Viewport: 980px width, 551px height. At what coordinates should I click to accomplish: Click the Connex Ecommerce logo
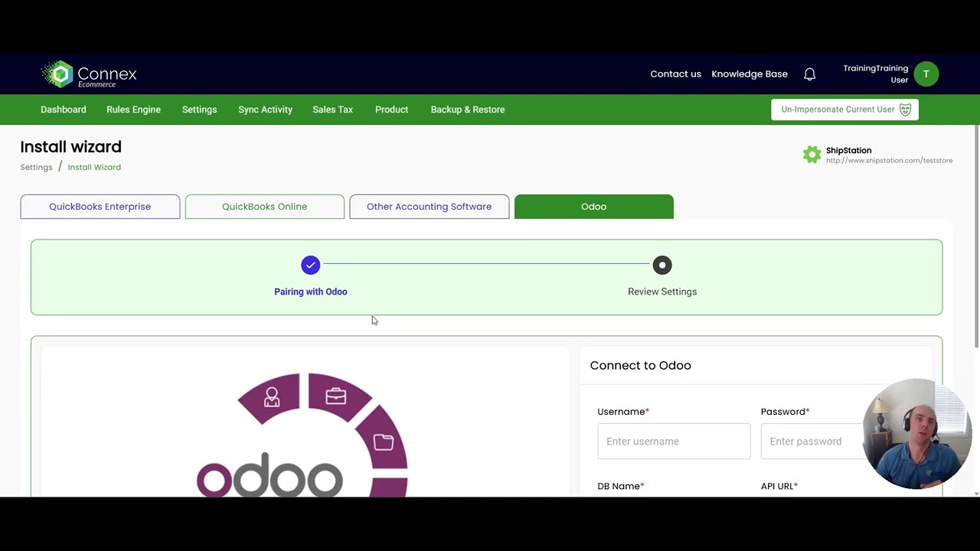pos(89,74)
